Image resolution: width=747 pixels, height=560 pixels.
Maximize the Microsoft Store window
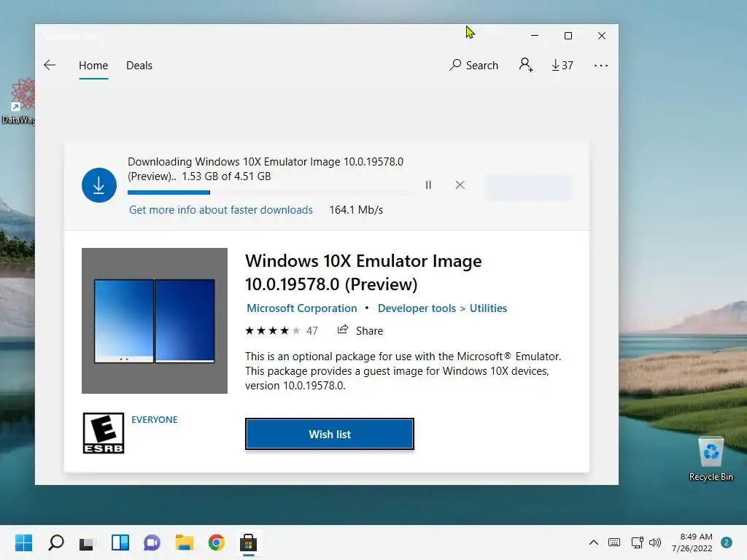point(568,36)
